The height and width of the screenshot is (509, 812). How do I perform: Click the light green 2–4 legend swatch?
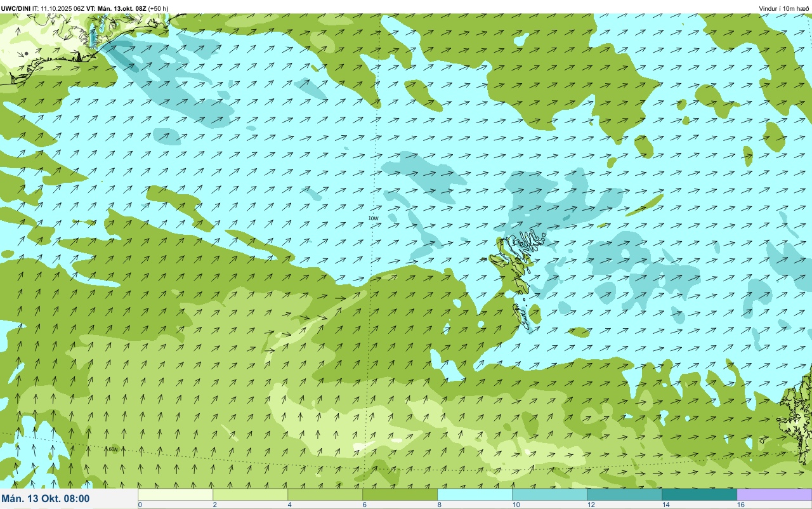click(x=251, y=494)
